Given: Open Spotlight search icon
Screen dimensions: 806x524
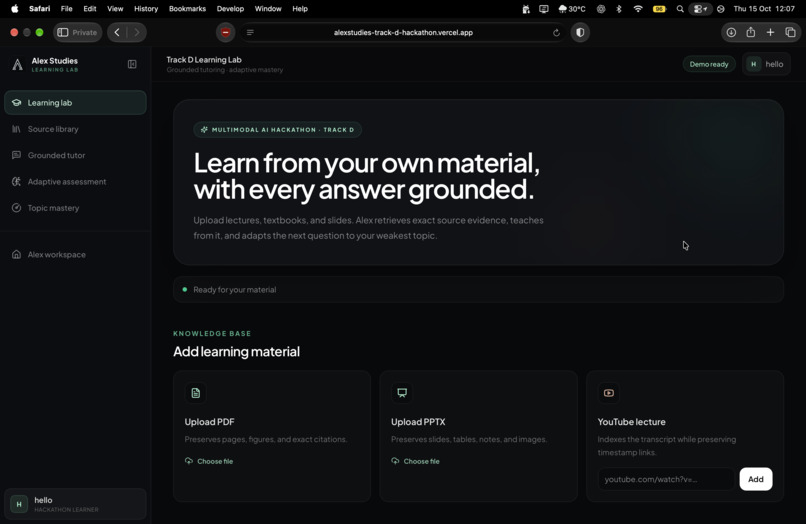Looking at the screenshot, I should pyautogui.click(x=680, y=9).
